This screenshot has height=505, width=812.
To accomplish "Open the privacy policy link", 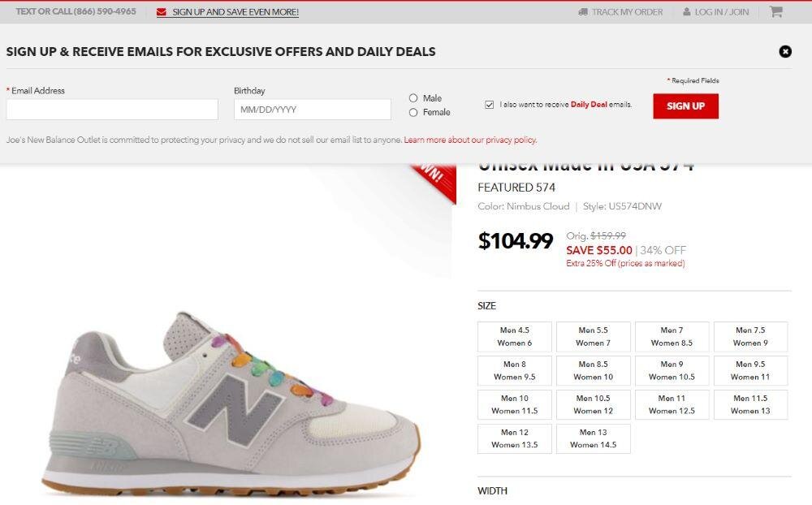I will (x=470, y=140).
